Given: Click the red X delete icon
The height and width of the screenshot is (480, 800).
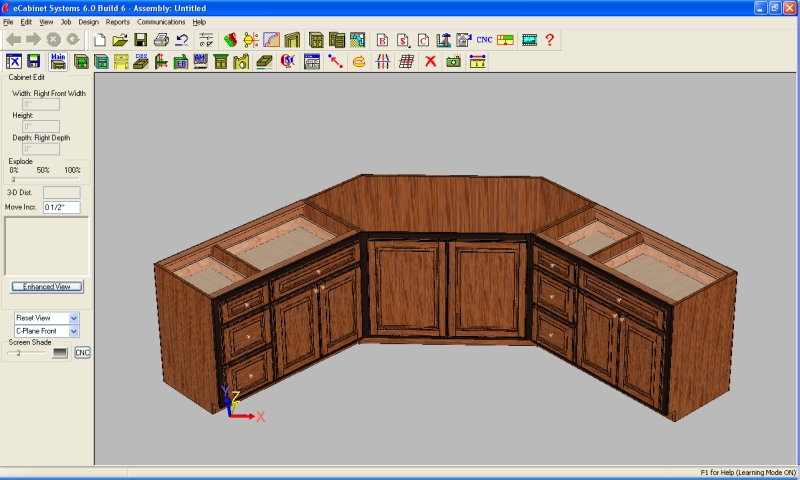Looking at the screenshot, I should click(430, 62).
